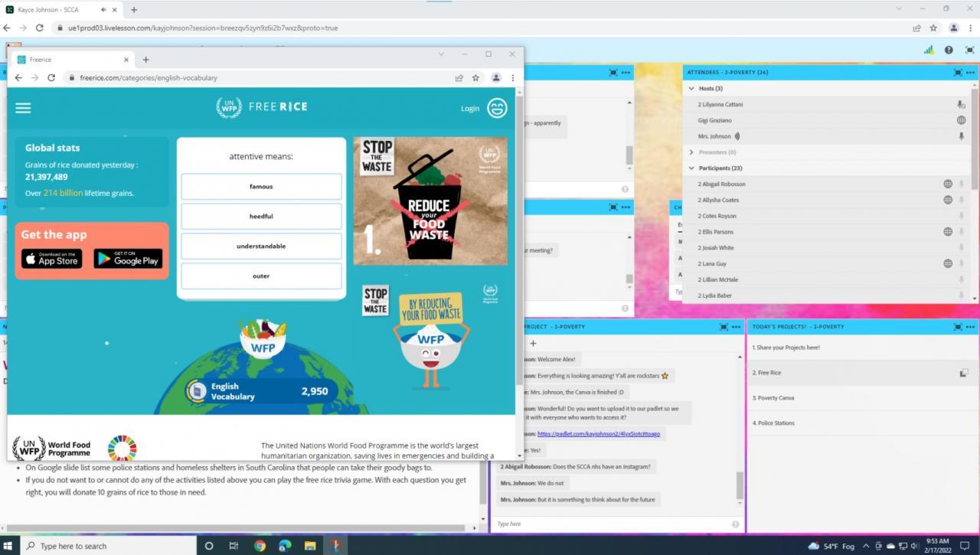The width and height of the screenshot is (980, 555).
Task: Open a new tab in the Freerice window
Action: [x=145, y=60]
